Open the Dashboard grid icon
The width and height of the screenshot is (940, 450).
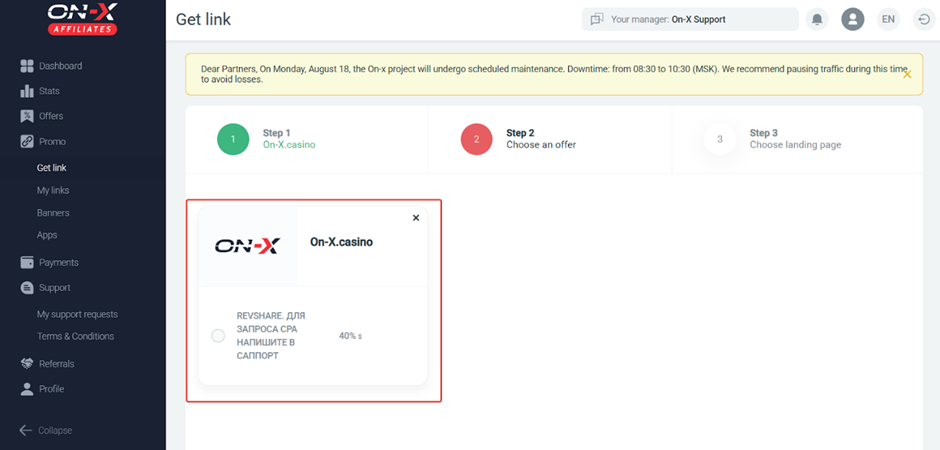[x=27, y=66]
